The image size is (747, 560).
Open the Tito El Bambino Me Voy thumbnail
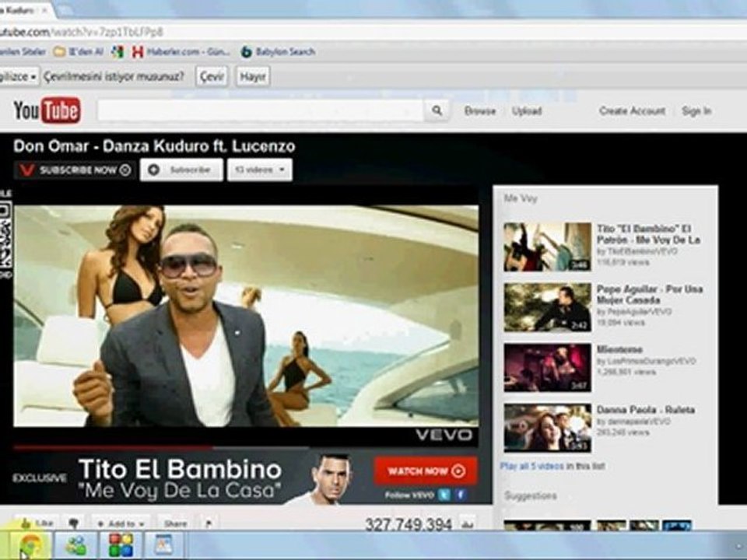[x=547, y=247]
